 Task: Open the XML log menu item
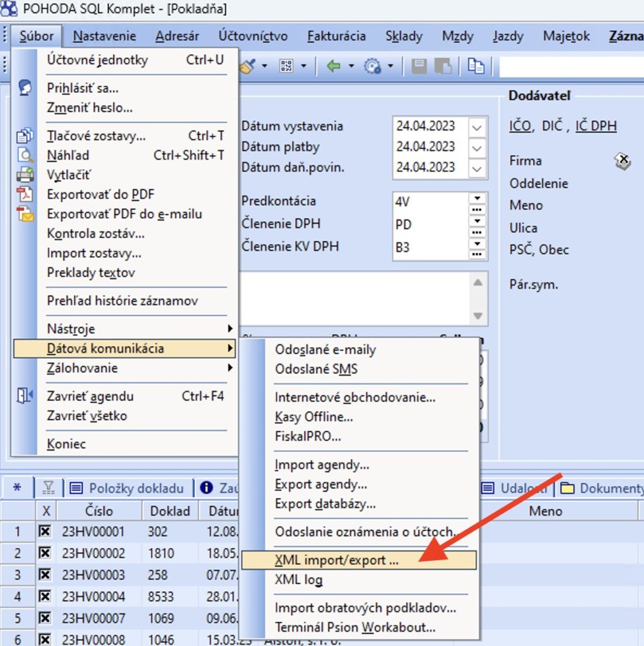(x=358, y=580)
